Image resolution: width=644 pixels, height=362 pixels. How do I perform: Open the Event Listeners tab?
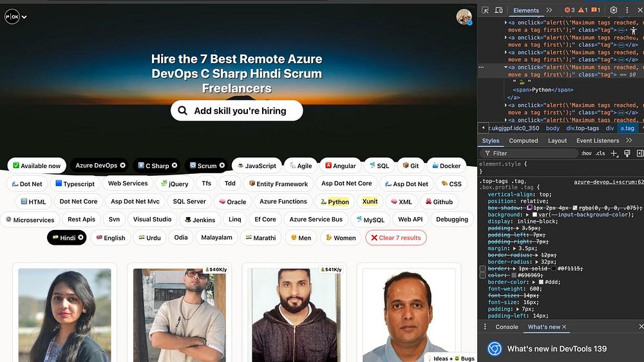click(x=598, y=140)
